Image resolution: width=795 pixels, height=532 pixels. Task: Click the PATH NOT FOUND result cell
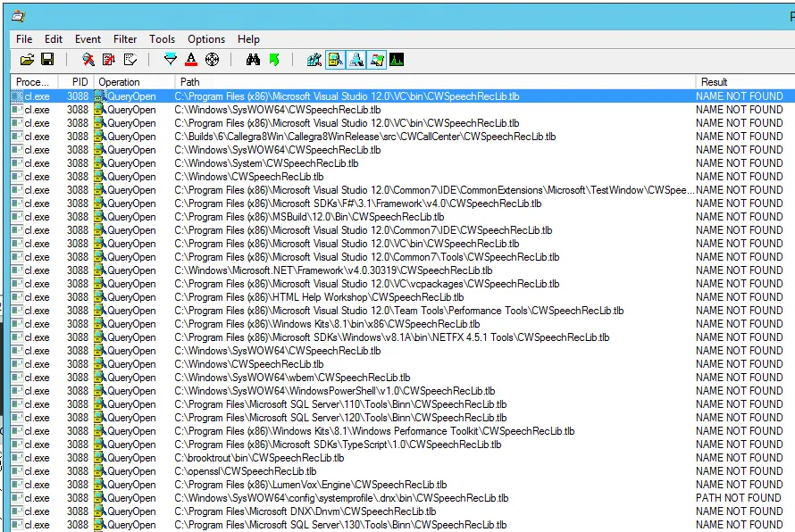click(738, 498)
